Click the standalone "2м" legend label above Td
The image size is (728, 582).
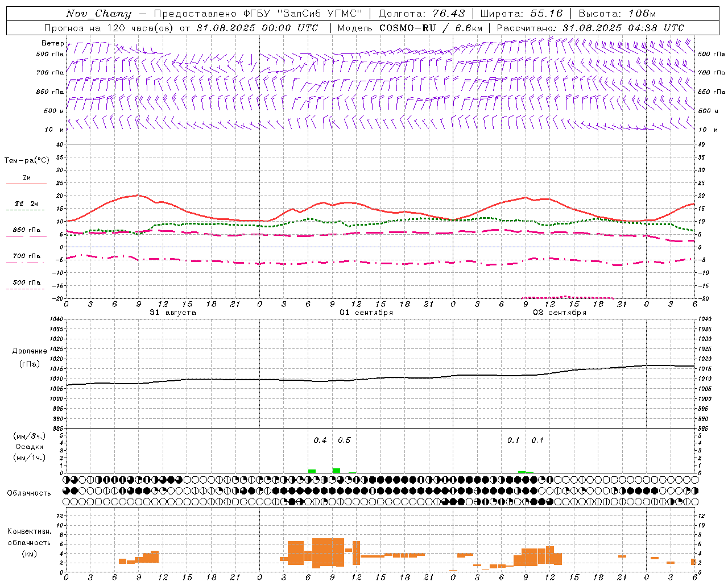click(27, 178)
